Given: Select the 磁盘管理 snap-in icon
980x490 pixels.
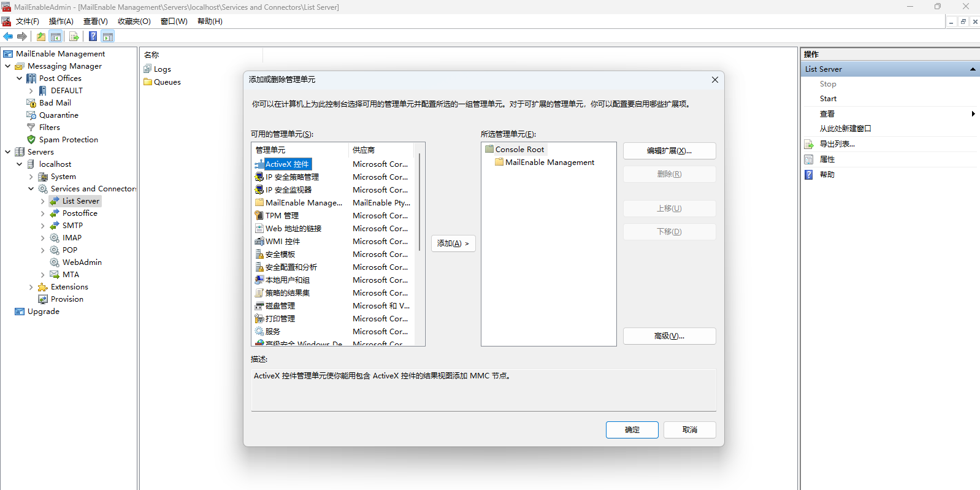Looking at the screenshot, I should [259, 306].
